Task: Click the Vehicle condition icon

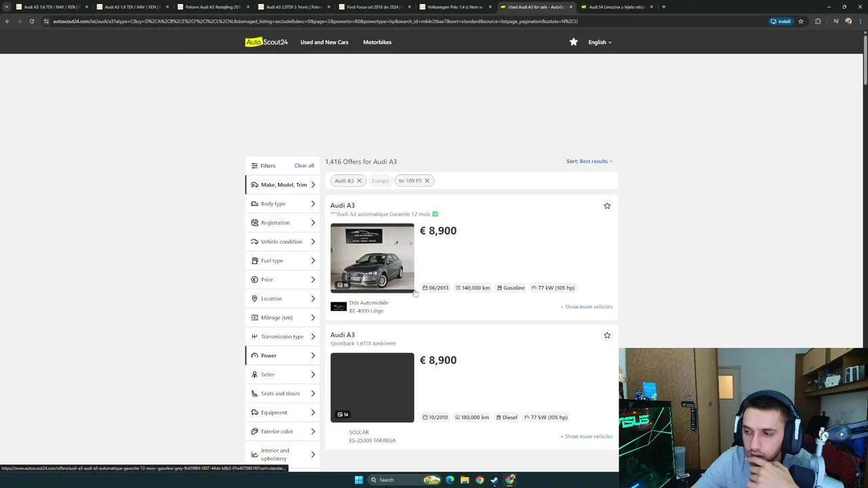Action: (x=254, y=241)
